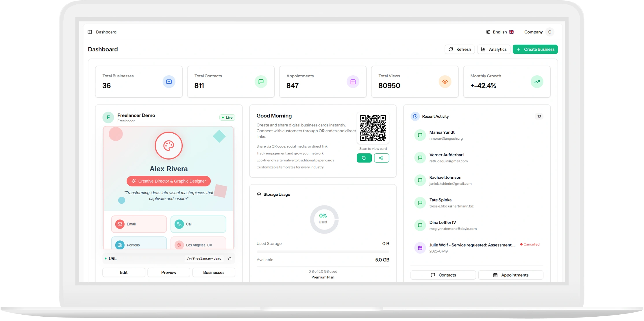Click the Dashboard breadcrumb
This screenshot has width=644, height=321.
click(106, 32)
